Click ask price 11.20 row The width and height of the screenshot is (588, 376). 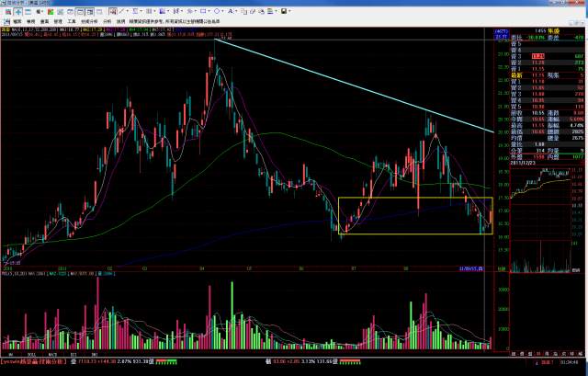548,63
